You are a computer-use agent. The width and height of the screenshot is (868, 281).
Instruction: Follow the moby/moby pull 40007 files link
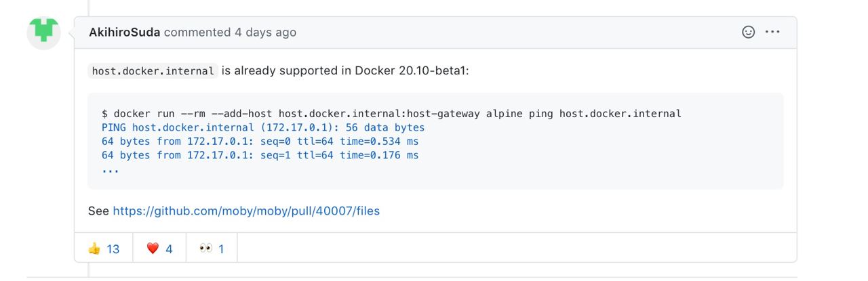click(246, 211)
